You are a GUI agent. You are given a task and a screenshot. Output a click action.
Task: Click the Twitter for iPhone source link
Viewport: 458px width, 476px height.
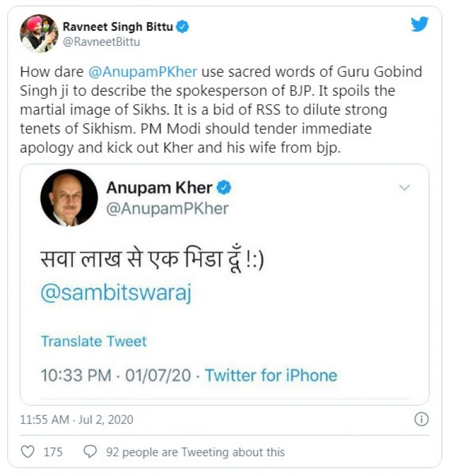pos(271,375)
